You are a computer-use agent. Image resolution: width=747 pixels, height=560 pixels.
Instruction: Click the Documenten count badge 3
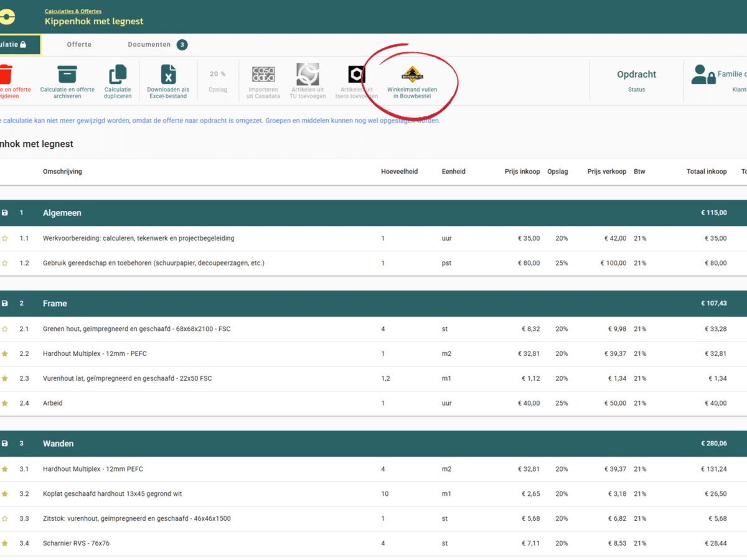182,45
